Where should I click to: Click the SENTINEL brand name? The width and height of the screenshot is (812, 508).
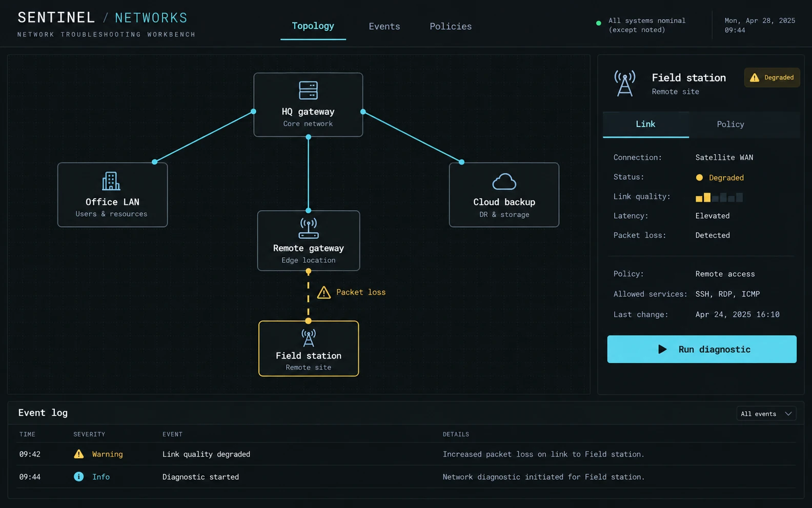(x=56, y=17)
